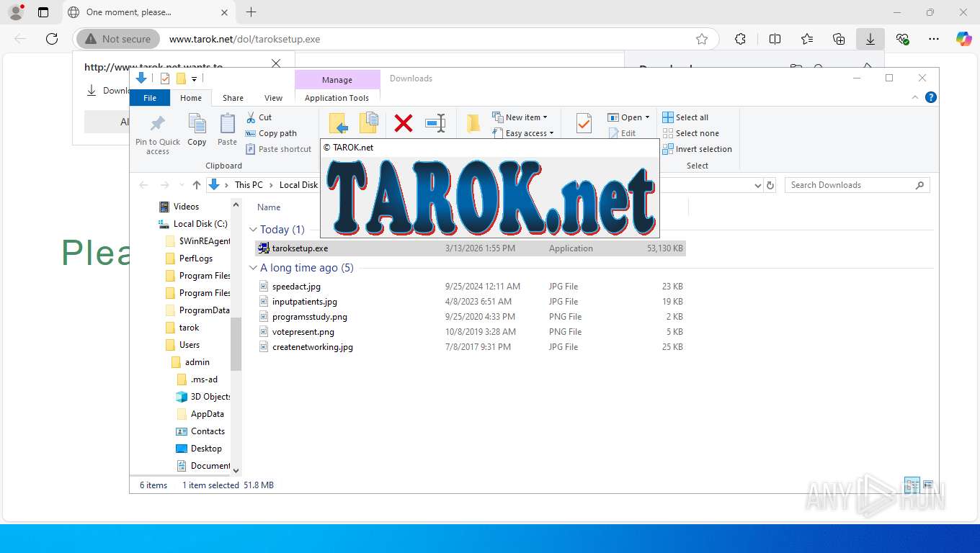Open Explorer Help question-mark icon
Viewport: 980px width, 553px height.
931,97
